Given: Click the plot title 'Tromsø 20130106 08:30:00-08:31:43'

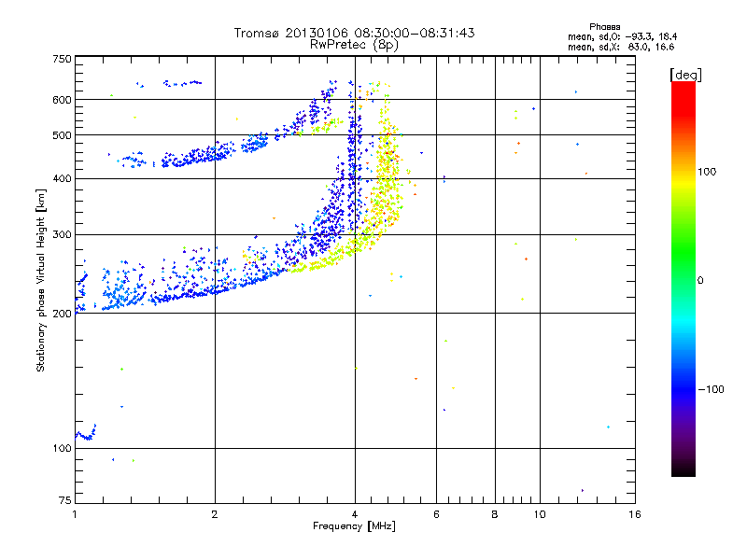Looking at the screenshot, I should (x=354, y=33).
